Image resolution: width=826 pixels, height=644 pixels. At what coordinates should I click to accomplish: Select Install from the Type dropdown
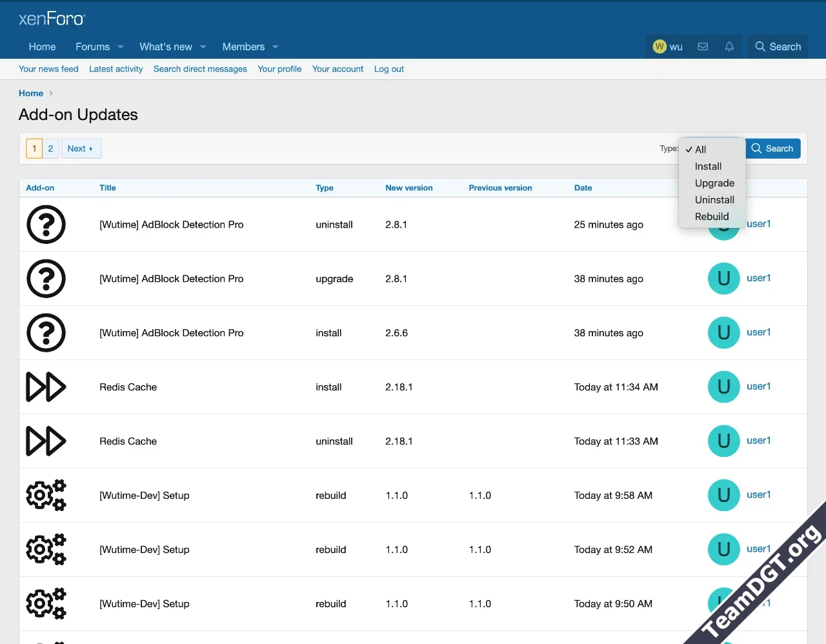coord(708,166)
